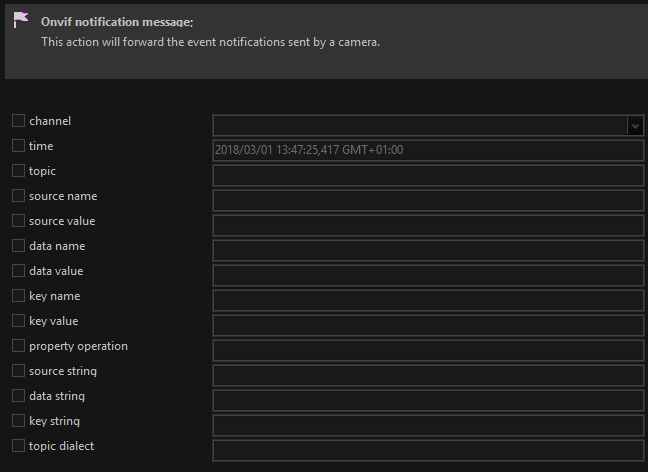The width and height of the screenshot is (648, 472).
Task: Toggle the topic dialect checkbox
Action: pos(18,446)
